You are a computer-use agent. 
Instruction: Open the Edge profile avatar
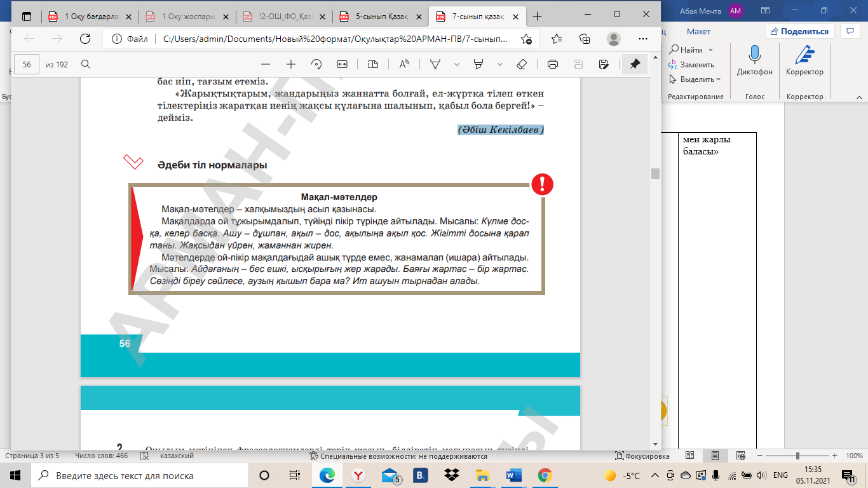pos(614,39)
